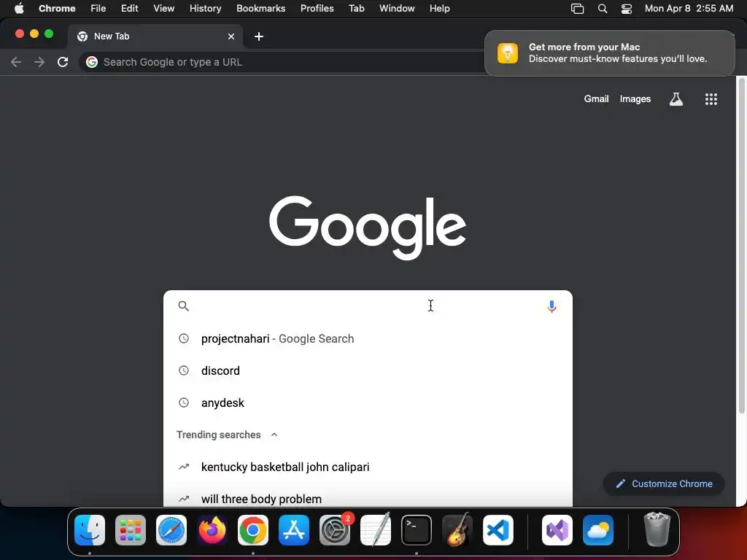Select the anydesk search suggestion
Viewport: 747px width, 560px height.
click(x=368, y=402)
